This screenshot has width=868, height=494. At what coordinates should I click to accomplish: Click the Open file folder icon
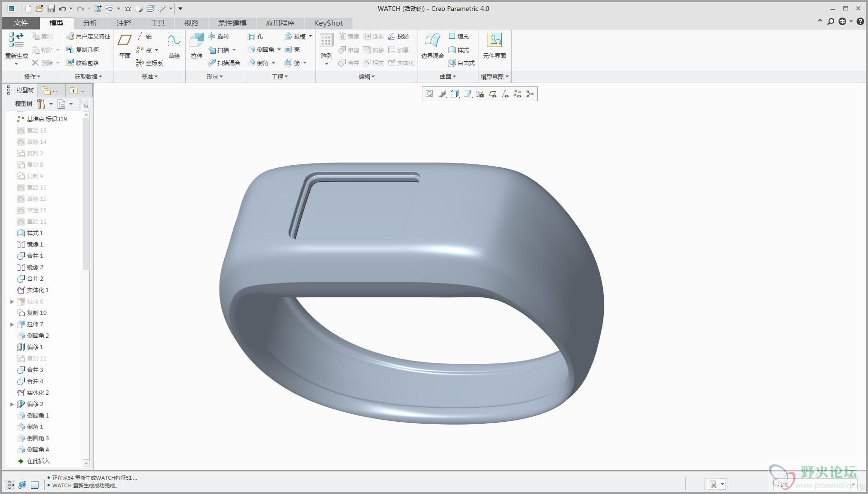coord(39,9)
